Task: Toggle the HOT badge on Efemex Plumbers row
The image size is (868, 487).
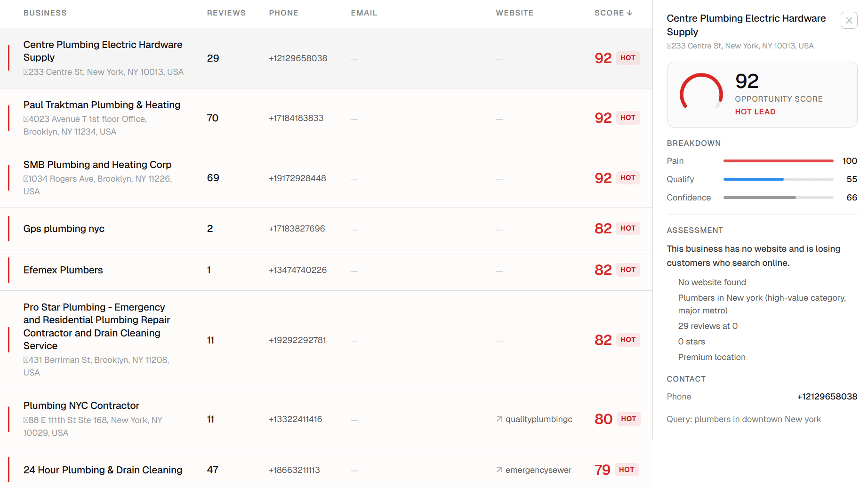Action: click(628, 270)
